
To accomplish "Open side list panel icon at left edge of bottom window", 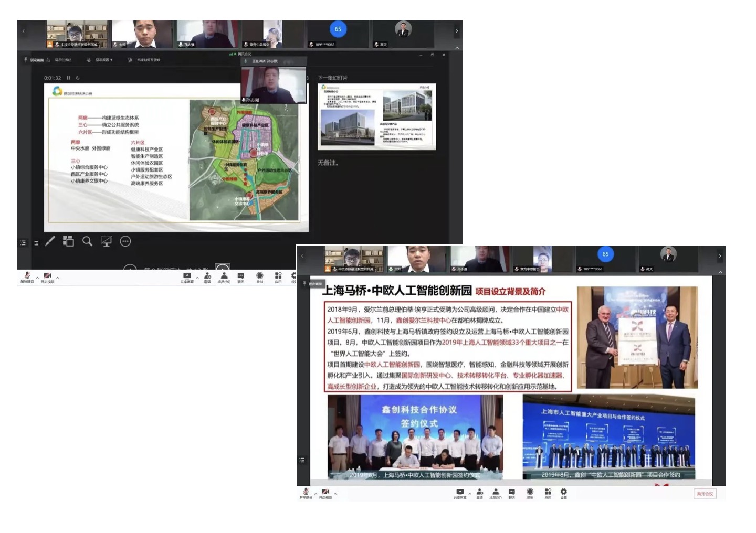I will pyautogui.click(x=302, y=460).
